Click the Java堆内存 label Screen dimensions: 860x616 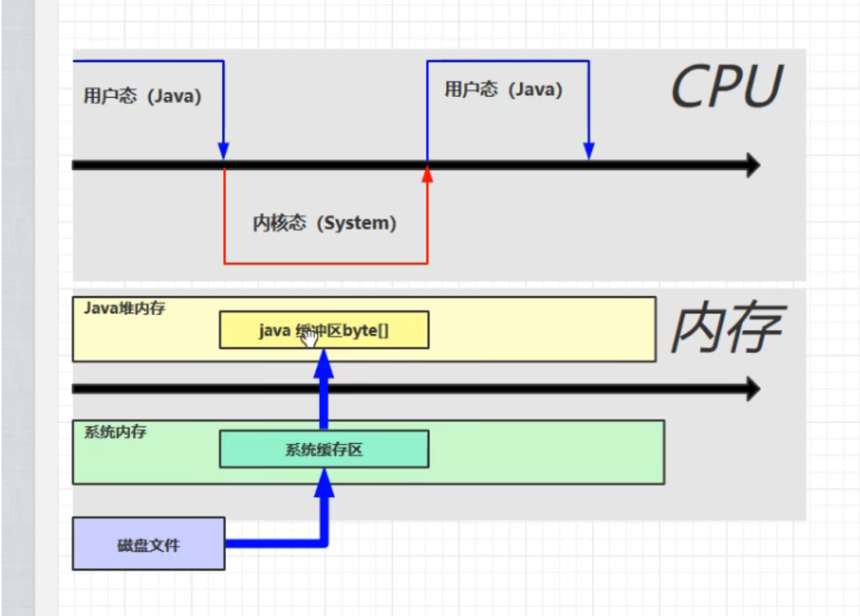pos(125,308)
